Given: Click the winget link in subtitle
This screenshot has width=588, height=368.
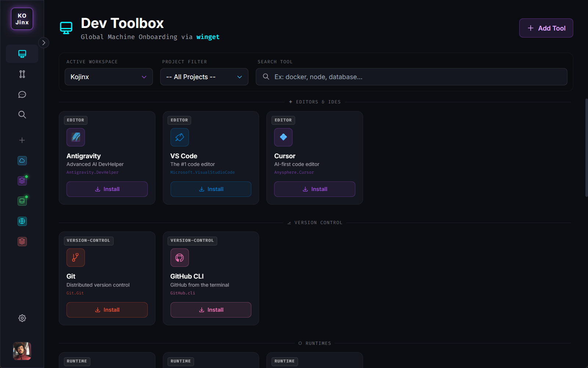Looking at the screenshot, I should (208, 37).
